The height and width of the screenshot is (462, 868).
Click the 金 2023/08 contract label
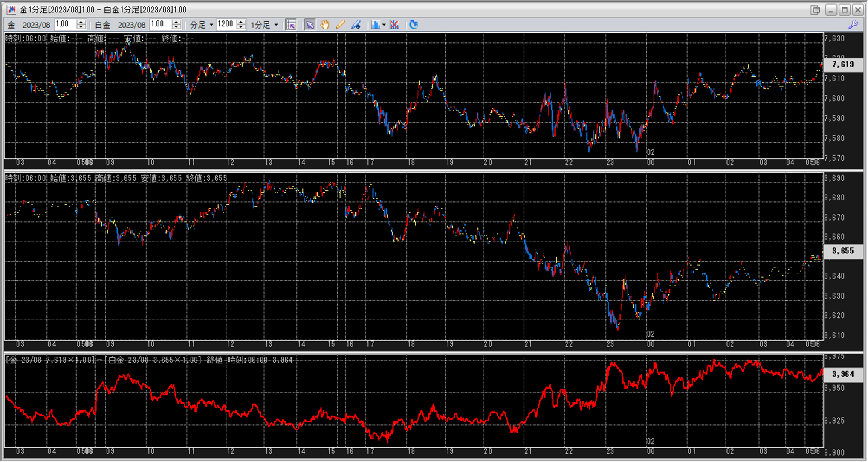click(36, 25)
